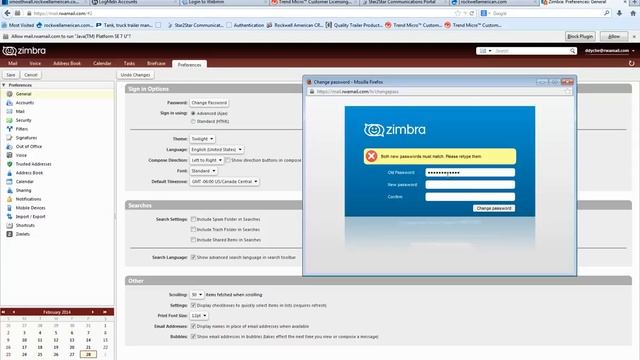640x360 pixels.
Task: Select the Mail preferences icon
Action: 9,111
